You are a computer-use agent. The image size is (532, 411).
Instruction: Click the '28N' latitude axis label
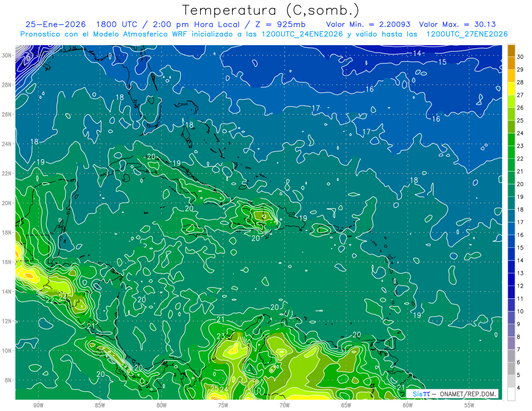pyautogui.click(x=7, y=85)
